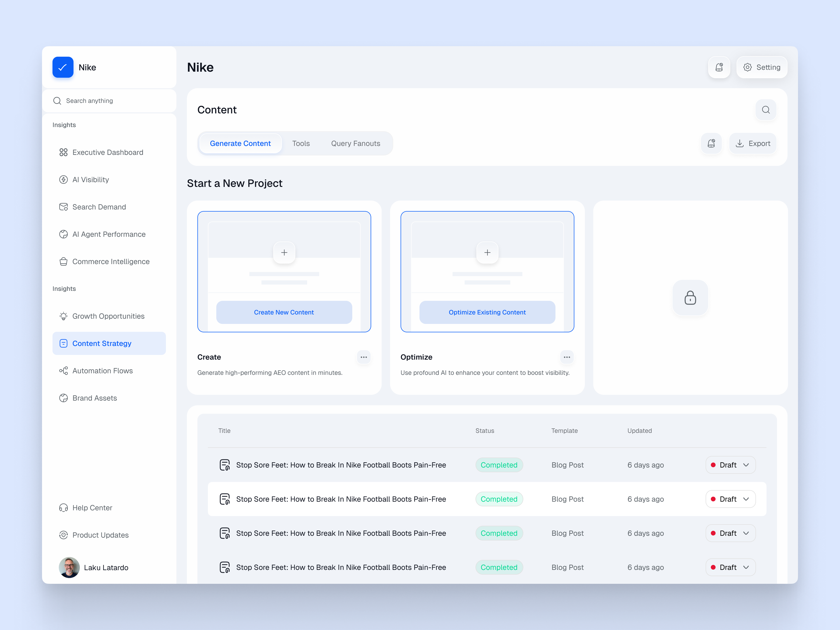Open the Draft dropdown in first row
Image resolution: width=840 pixels, height=630 pixels.
(x=730, y=465)
